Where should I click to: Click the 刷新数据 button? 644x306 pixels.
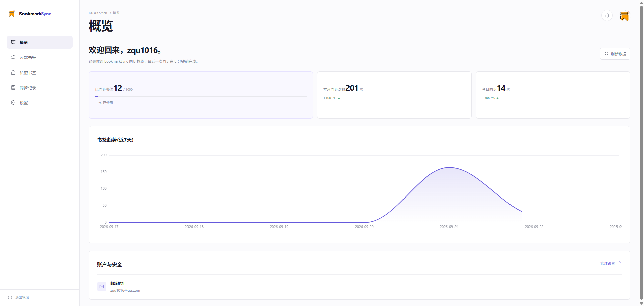click(x=615, y=54)
